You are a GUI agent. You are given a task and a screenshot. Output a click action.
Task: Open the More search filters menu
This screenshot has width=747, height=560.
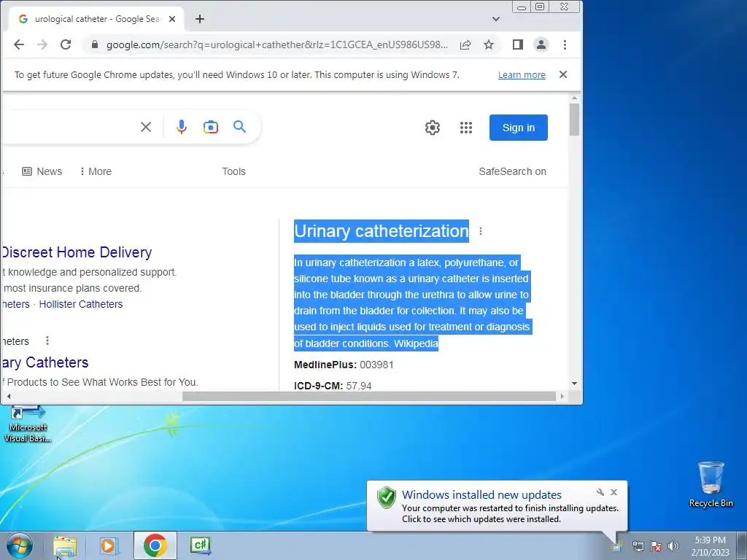point(96,171)
